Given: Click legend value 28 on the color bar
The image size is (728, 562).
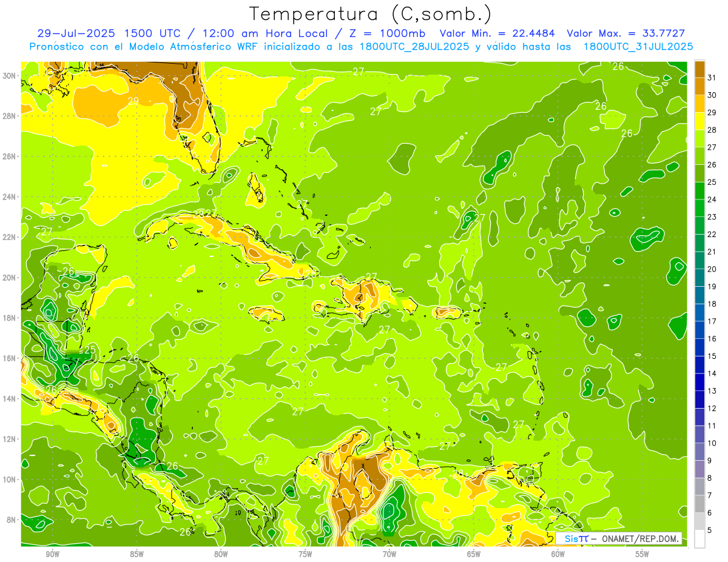Looking at the screenshot, I should click(712, 130).
